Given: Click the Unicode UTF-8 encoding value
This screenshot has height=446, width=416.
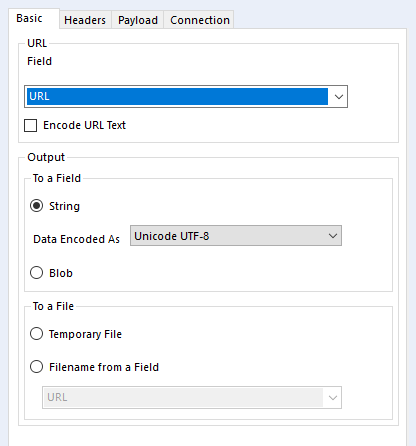Looking at the screenshot, I should [x=172, y=236].
